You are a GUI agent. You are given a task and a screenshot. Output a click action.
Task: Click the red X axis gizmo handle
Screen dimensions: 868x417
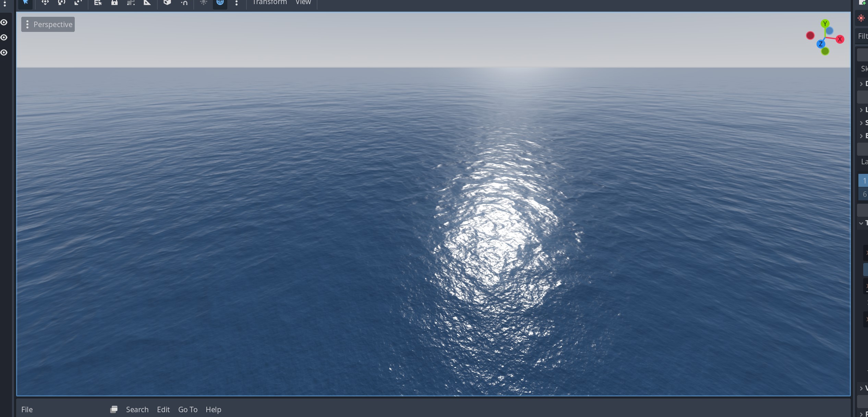[840, 39]
